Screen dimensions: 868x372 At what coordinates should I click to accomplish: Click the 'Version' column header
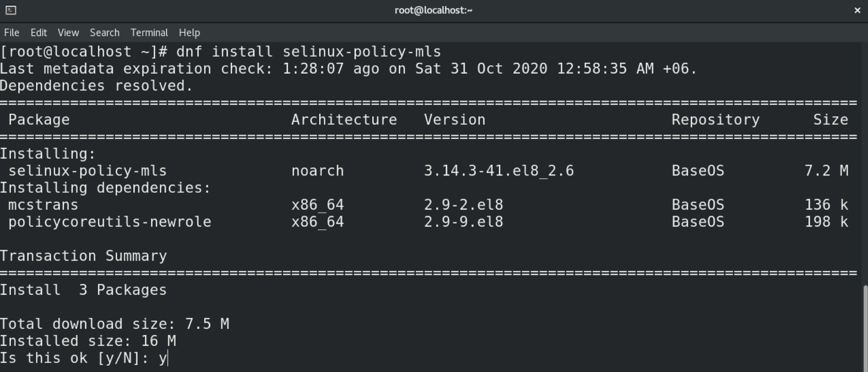(x=454, y=120)
